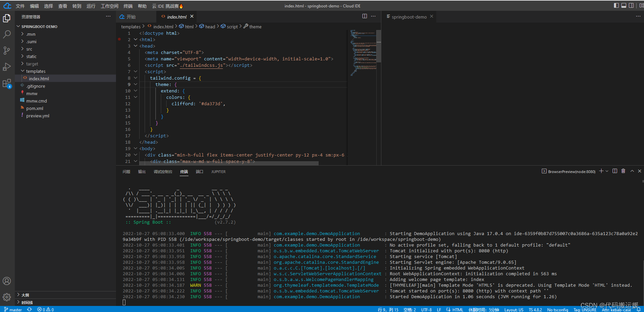The image size is (644, 312).
Task: Open notifications bell in status bar
Action: 639,309
